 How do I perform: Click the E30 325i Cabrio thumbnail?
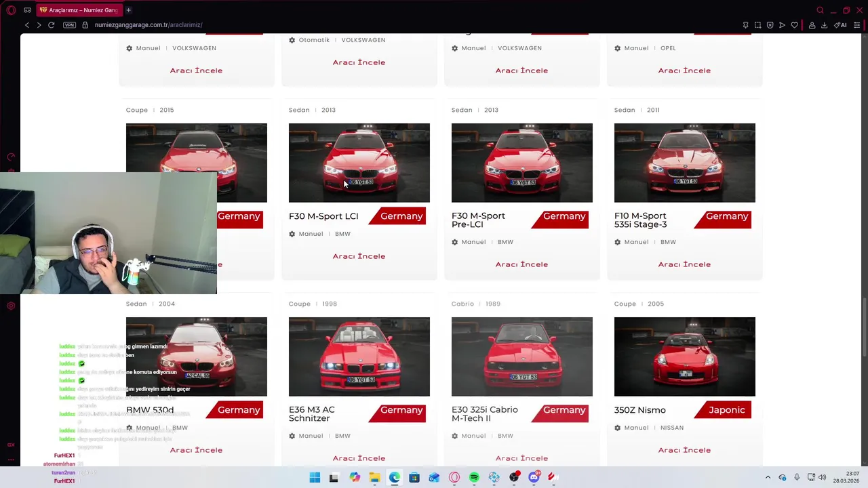522,357
